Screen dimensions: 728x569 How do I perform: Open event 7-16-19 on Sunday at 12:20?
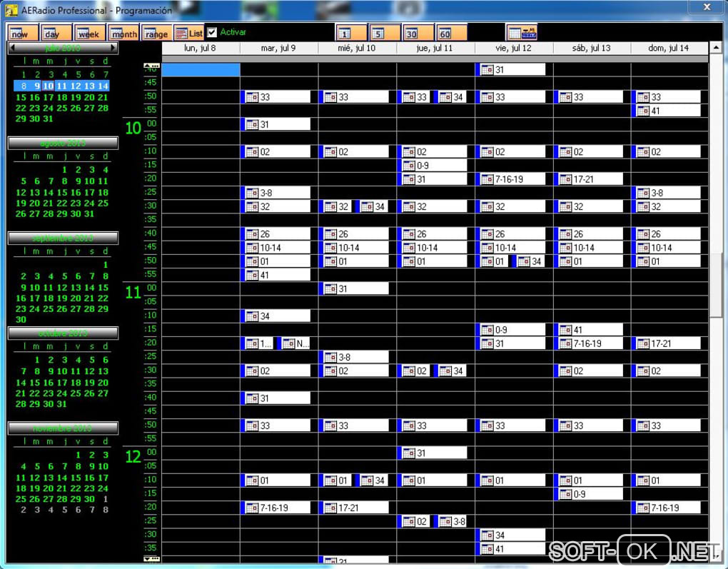[666, 508]
